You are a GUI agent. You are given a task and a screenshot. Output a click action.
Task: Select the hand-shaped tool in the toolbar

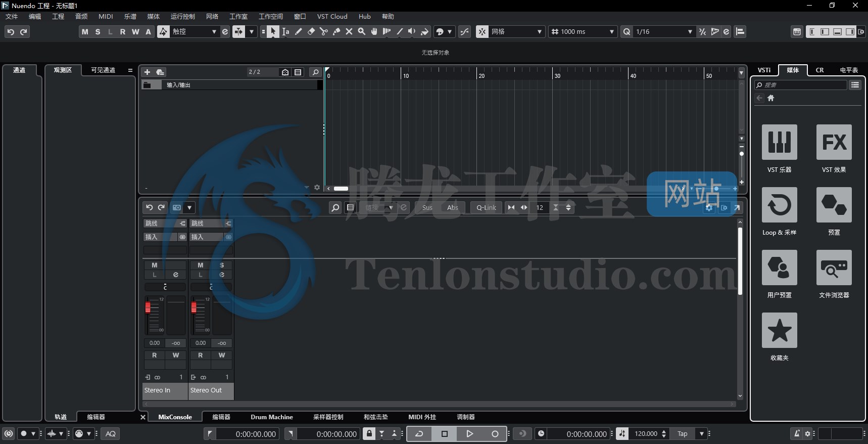click(374, 31)
